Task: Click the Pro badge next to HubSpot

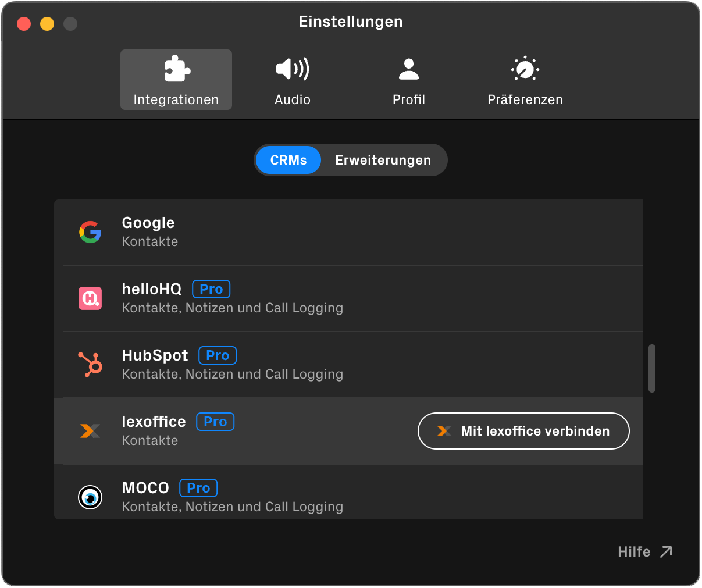Action: click(218, 355)
